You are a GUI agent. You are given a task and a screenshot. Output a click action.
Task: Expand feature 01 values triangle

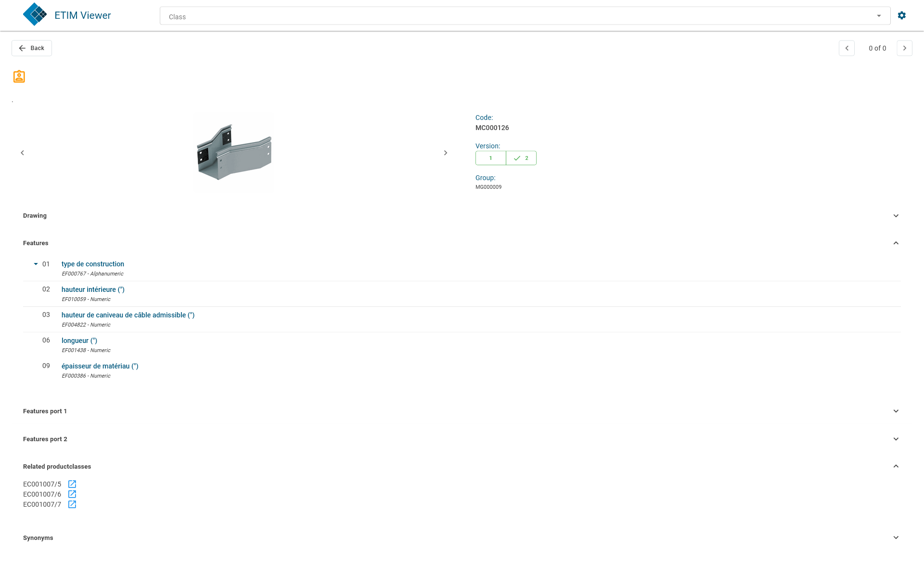(36, 264)
